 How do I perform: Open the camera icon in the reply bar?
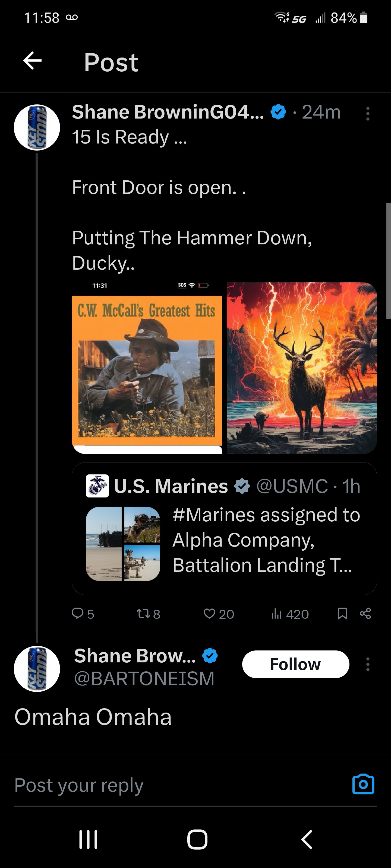click(363, 784)
